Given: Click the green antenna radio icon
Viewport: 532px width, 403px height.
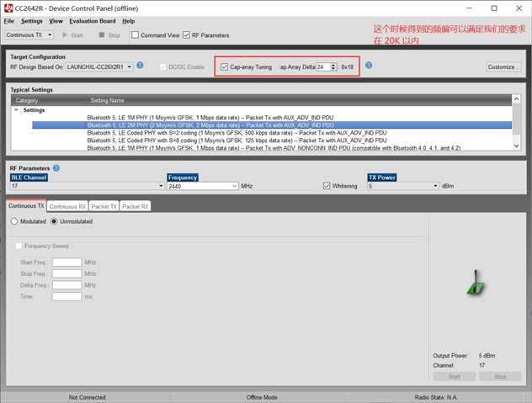Looking at the screenshot, I should tap(476, 283).
